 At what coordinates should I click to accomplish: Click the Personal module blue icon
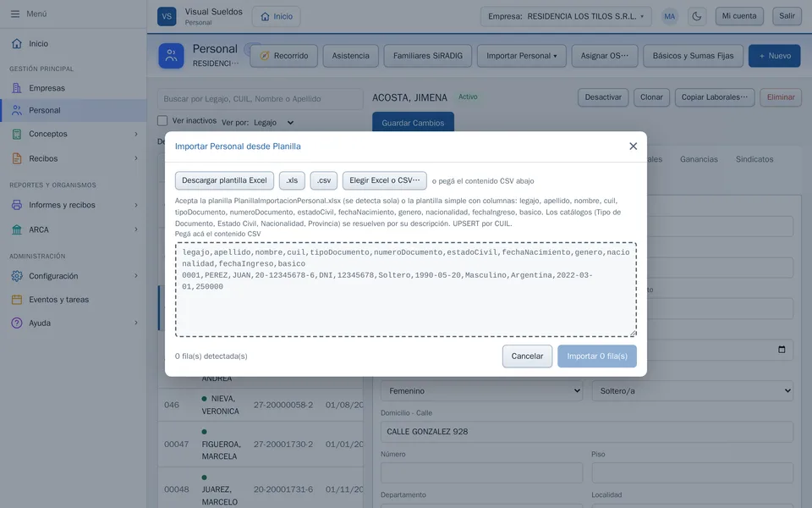point(171,56)
